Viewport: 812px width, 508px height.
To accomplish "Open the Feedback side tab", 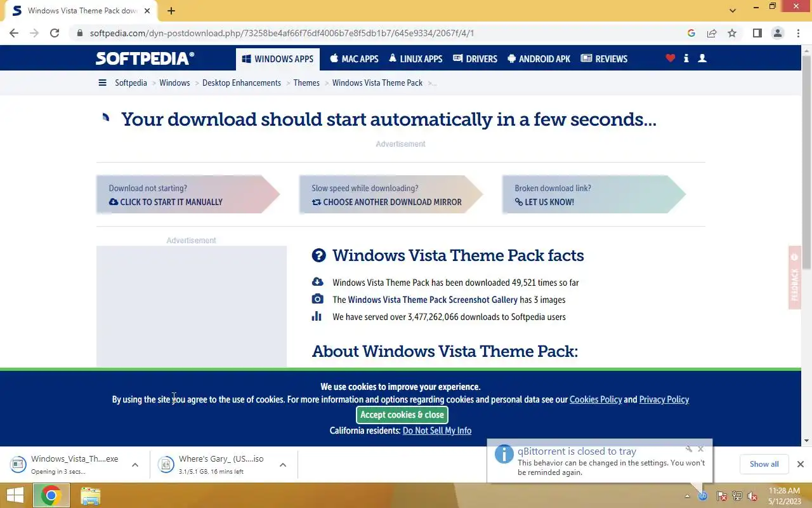I will coord(794,277).
